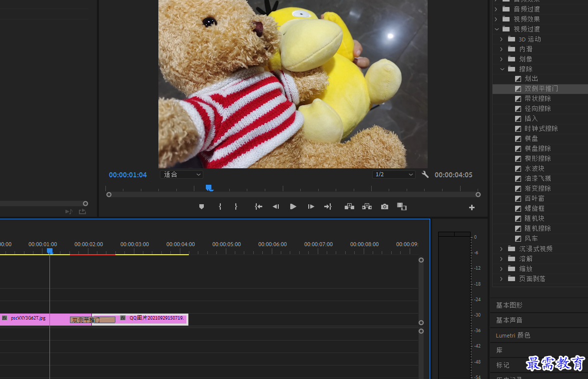Screen dimensions: 588x379
Task: Step back one frame
Action: [x=276, y=207]
